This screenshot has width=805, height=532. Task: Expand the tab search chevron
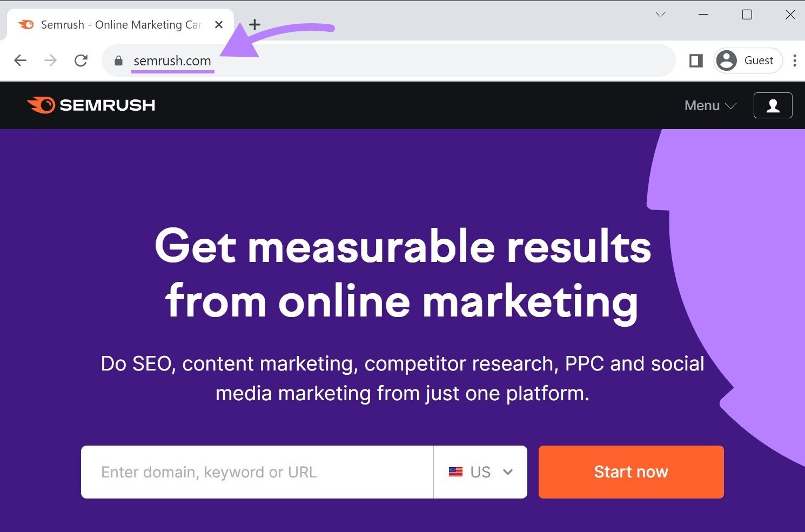click(660, 15)
